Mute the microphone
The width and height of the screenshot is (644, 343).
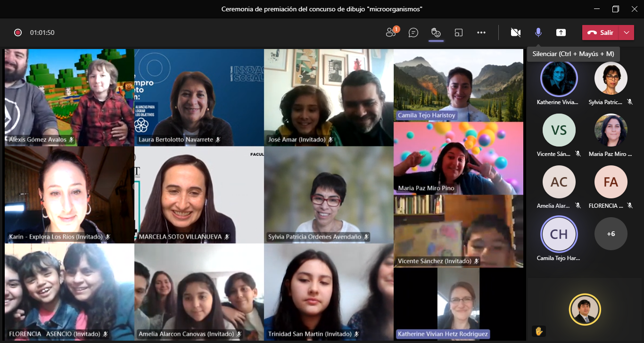tap(538, 33)
